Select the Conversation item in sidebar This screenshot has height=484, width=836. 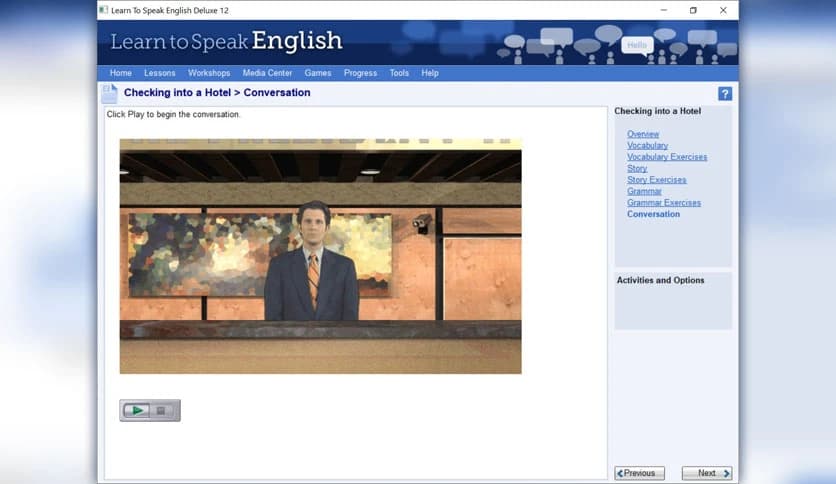pos(653,214)
